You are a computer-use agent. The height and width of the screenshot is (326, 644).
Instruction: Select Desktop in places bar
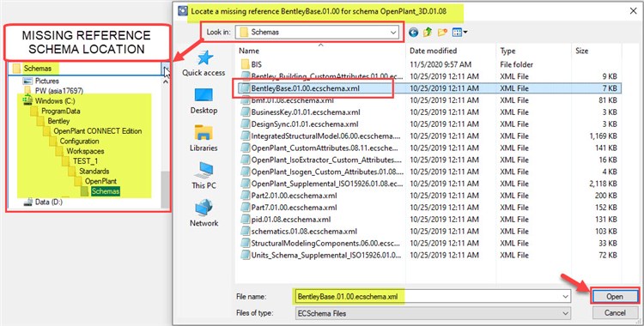204,101
